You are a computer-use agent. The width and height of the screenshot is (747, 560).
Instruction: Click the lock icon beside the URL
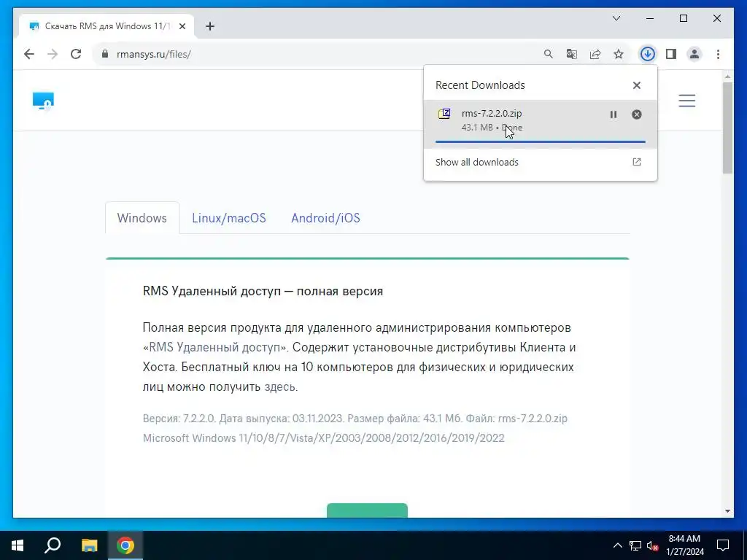coord(105,54)
